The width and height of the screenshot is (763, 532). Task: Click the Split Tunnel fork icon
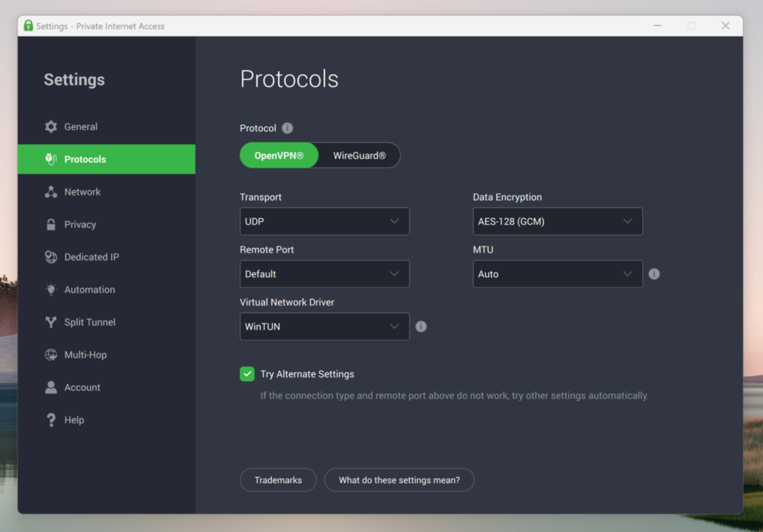[x=51, y=322]
